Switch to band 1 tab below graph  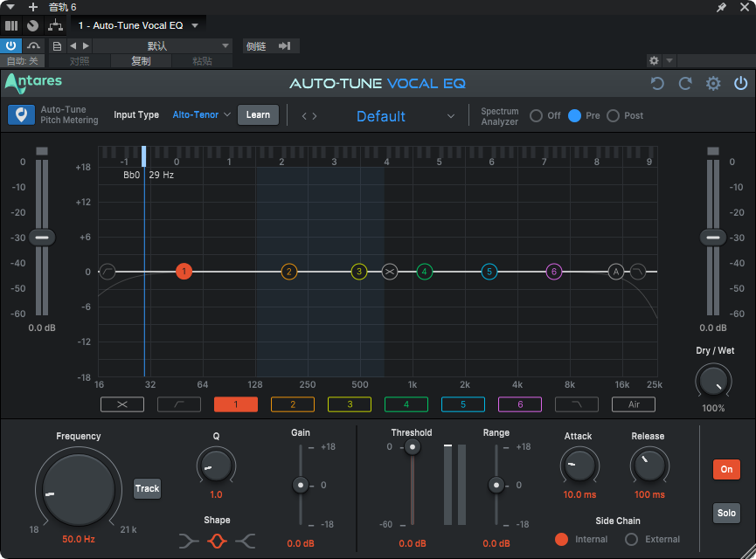point(236,404)
